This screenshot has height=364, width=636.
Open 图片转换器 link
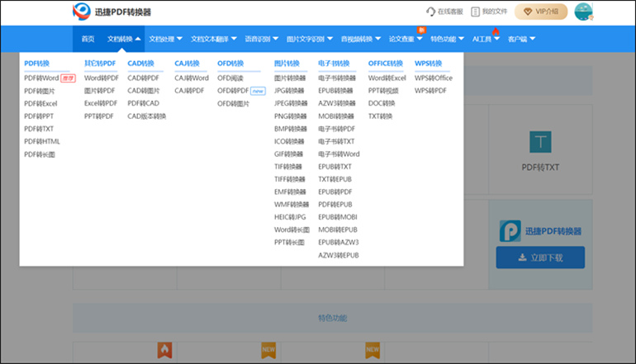click(x=290, y=78)
